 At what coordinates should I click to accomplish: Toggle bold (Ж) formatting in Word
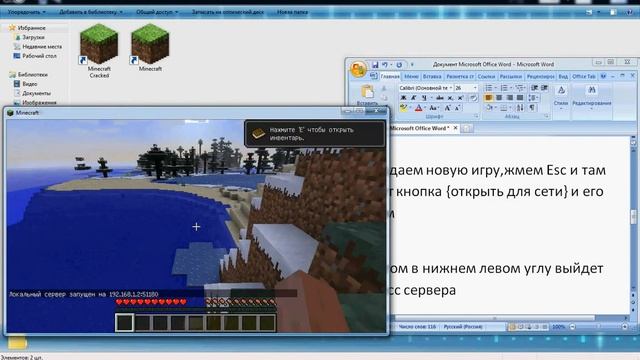(x=403, y=98)
